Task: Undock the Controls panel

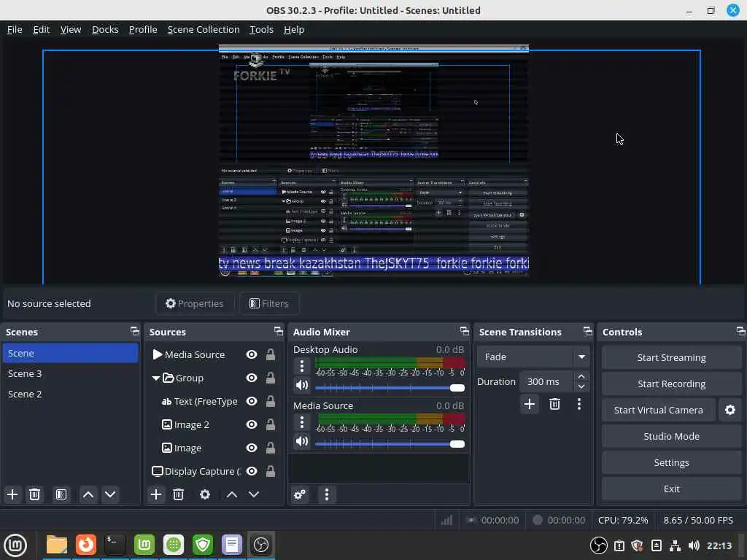Action: point(740,332)
